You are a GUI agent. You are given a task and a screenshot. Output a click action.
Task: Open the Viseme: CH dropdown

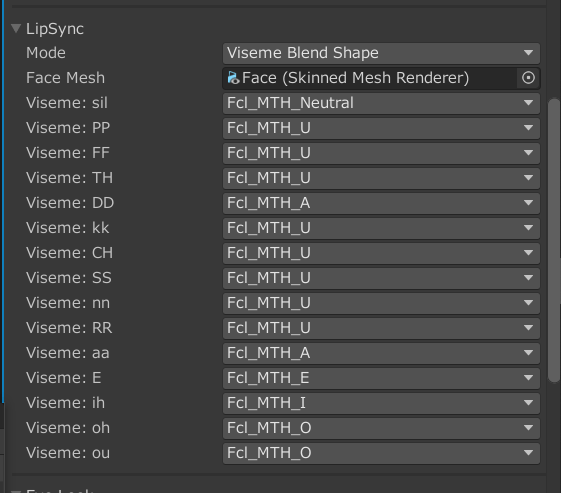(x=381, y=253)
